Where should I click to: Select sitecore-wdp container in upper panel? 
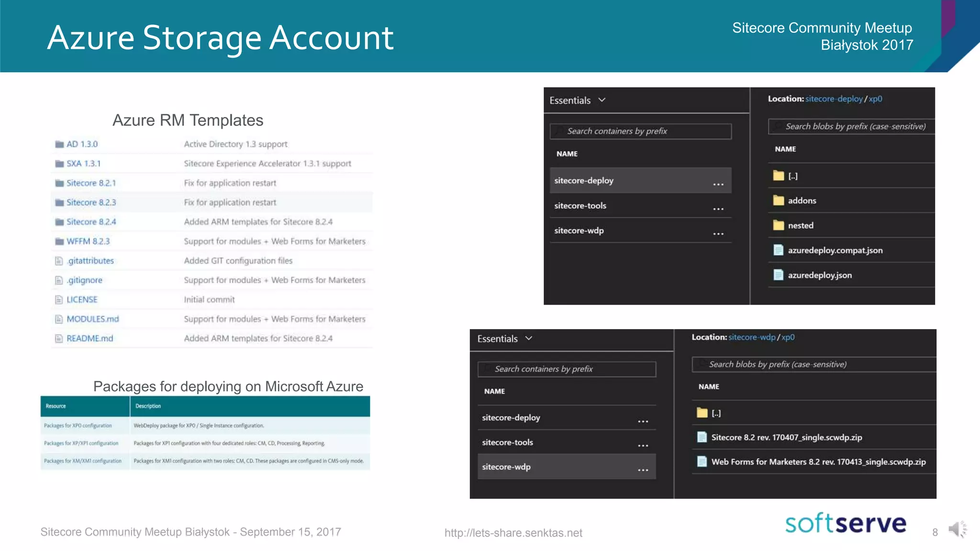coord(641,231)
